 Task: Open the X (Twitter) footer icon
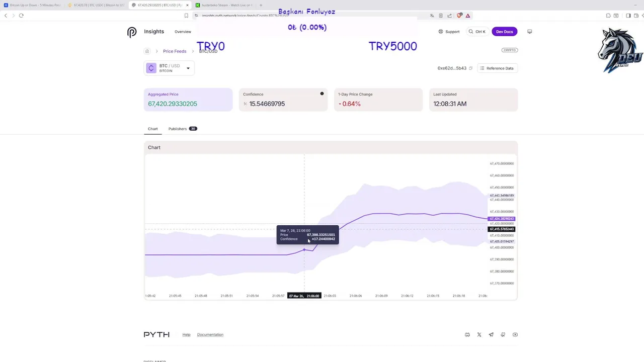479,335
